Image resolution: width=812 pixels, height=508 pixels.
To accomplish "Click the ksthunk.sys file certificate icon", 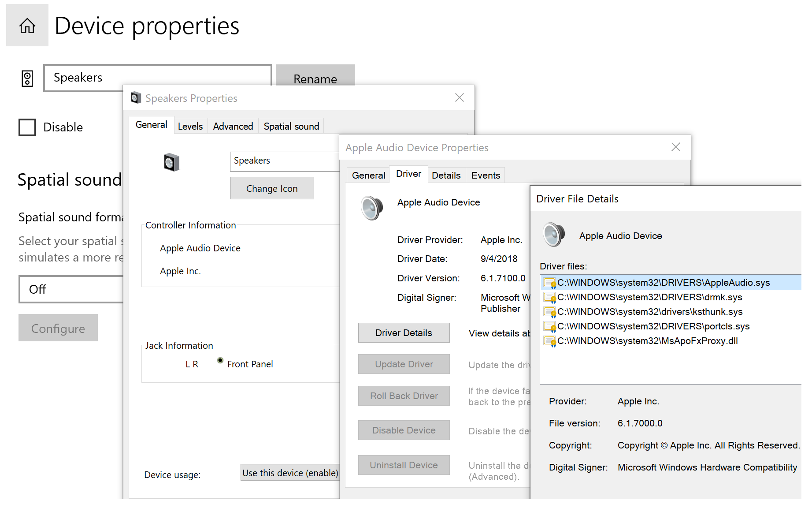I will tap(549, 312).
